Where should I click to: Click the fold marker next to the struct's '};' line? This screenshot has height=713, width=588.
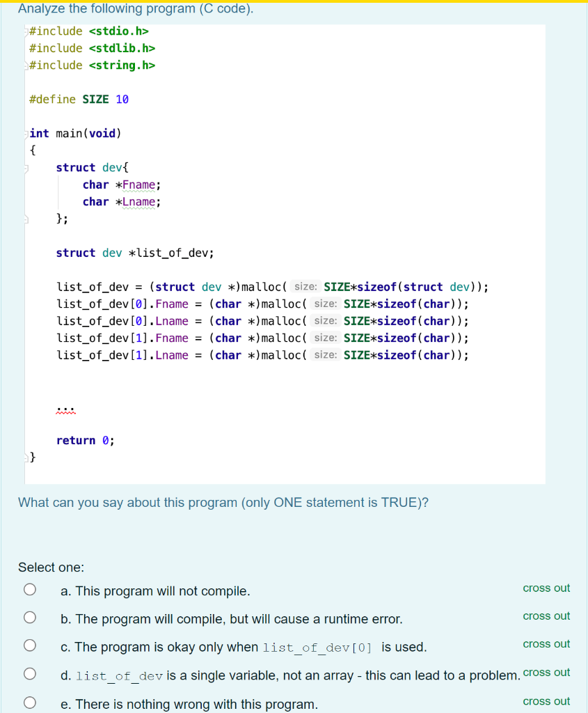tap(25, 218)
